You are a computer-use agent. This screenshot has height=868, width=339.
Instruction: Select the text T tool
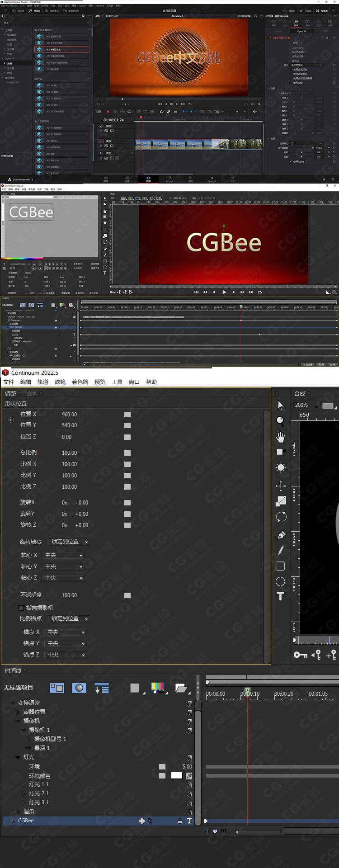(x=280, y=596)
